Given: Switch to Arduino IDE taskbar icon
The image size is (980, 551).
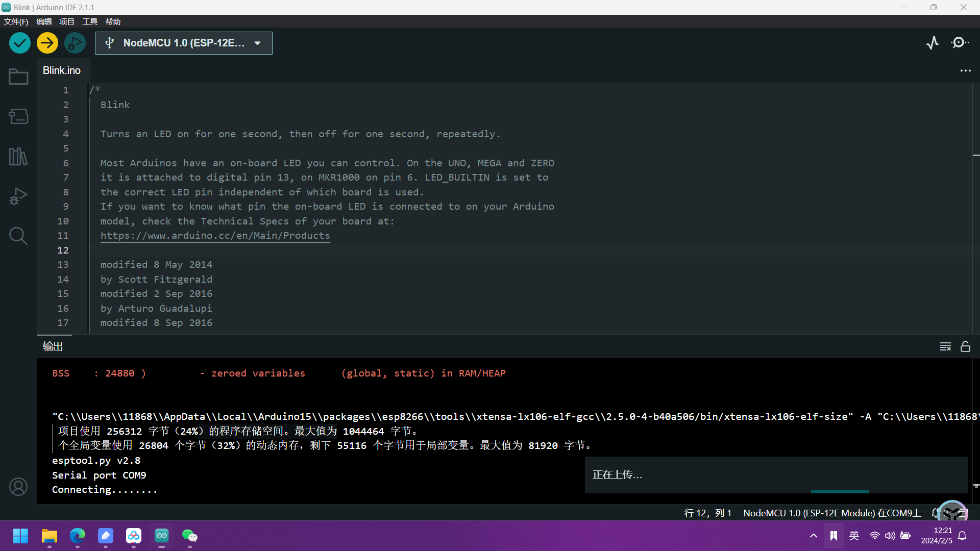Looking at the screenshot, I should [x=162, y=536].
